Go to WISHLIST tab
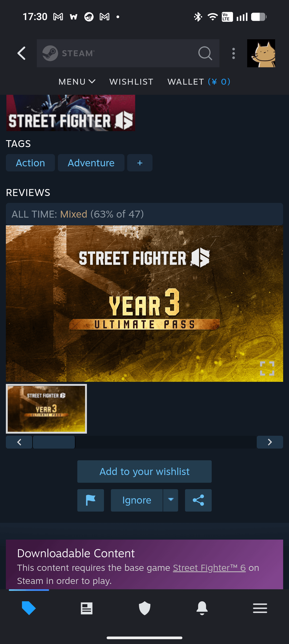 pyautogui.click(x=131, y=82)
